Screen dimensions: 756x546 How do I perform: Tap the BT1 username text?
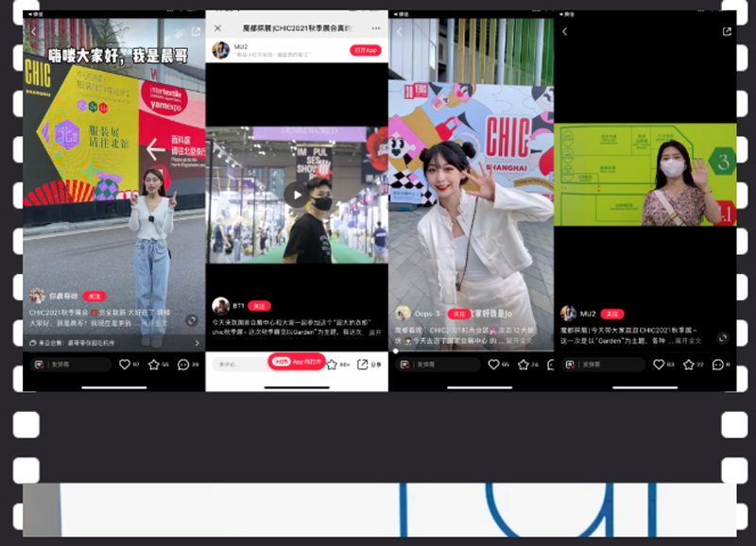pos(239,306)
